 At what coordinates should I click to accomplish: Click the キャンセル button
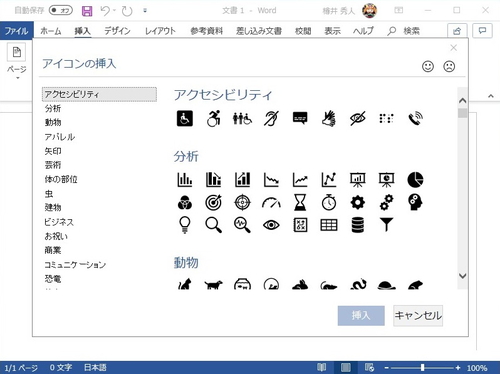[x=418, y=315]
